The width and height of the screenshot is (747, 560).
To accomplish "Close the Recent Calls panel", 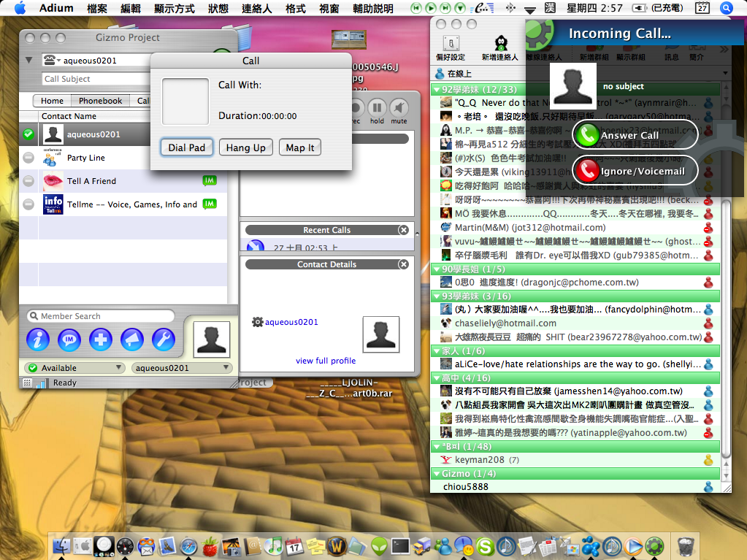I will (x=404, y=230).
